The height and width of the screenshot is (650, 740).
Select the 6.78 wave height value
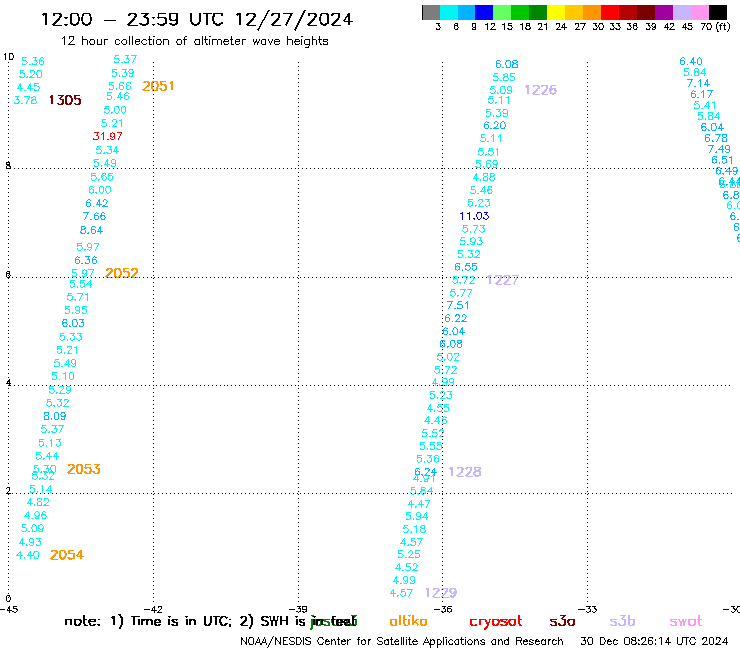pyautogui.click(x=716, y=138)
